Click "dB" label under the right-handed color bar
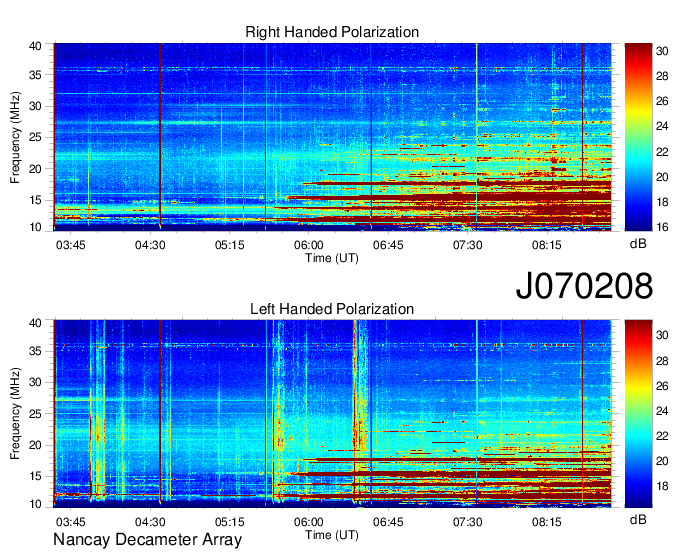 pyautogui.click(x=638, y=244)
